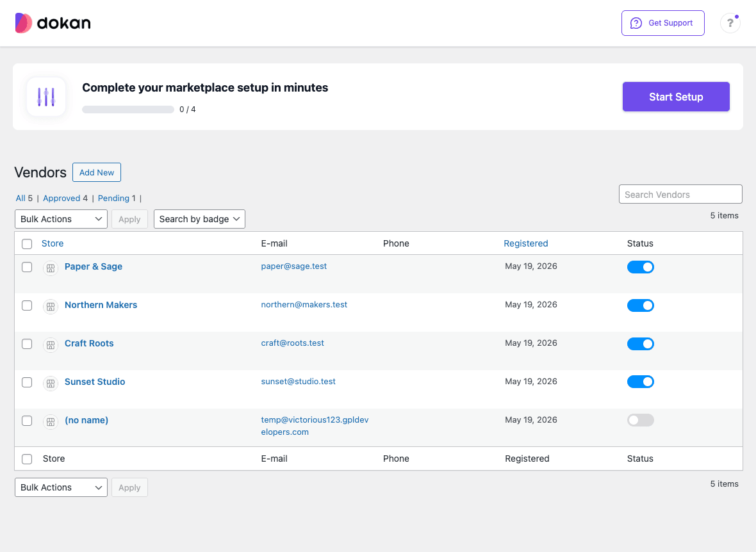Screen dimensions: 756x552
Task: Click the store icon beside Paper & Sage
Action: [51, 268]
